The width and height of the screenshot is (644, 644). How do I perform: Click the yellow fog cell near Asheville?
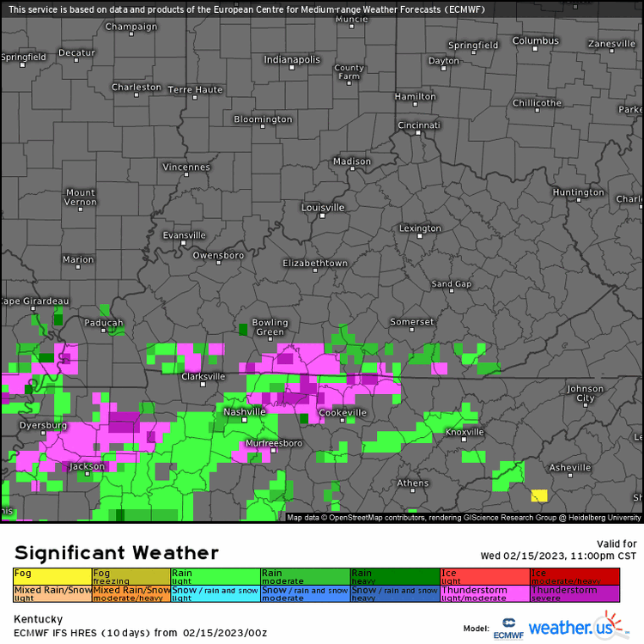tap(539, 495)
